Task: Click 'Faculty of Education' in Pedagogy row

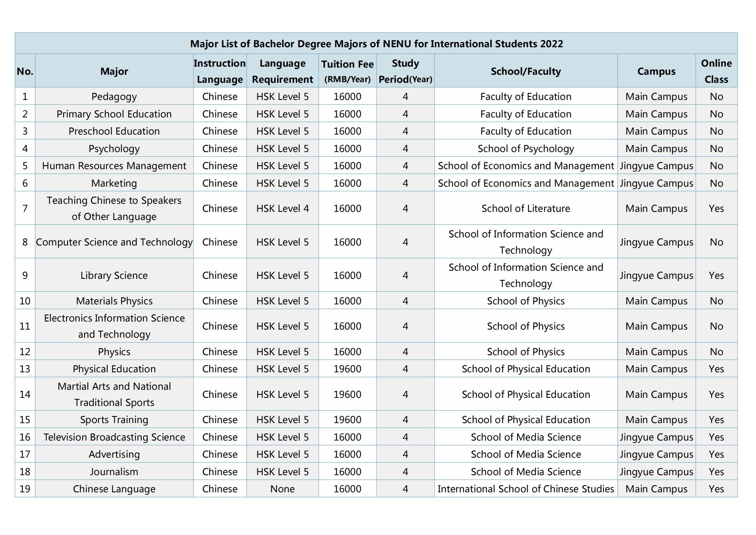Action: [526, 96]
